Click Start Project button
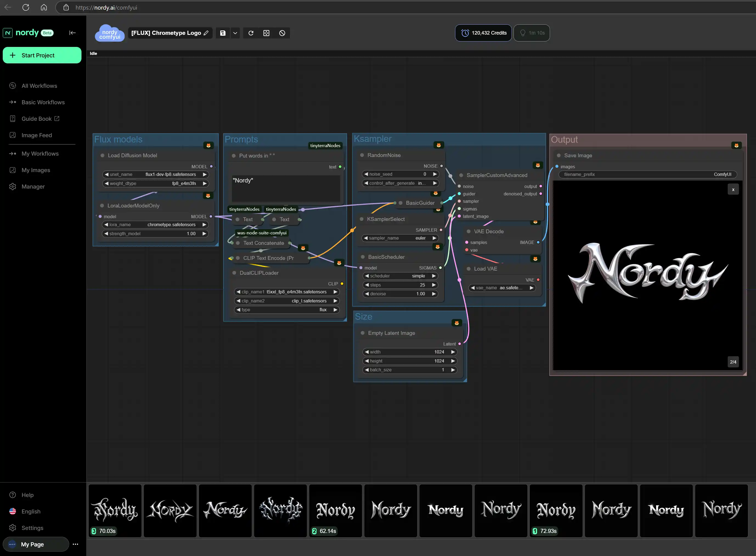 42,55
